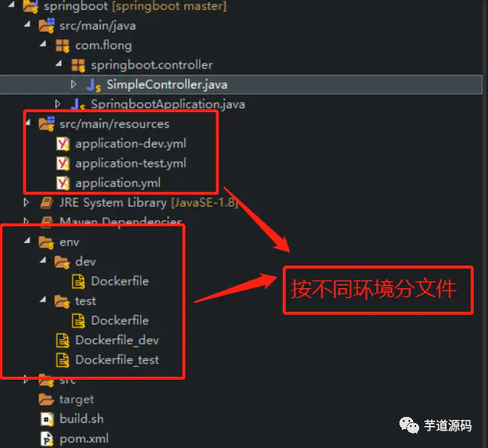Select SpringbootApplication.java in the tree
Viewport: 488px width, 448px height.
pos(168,104)
